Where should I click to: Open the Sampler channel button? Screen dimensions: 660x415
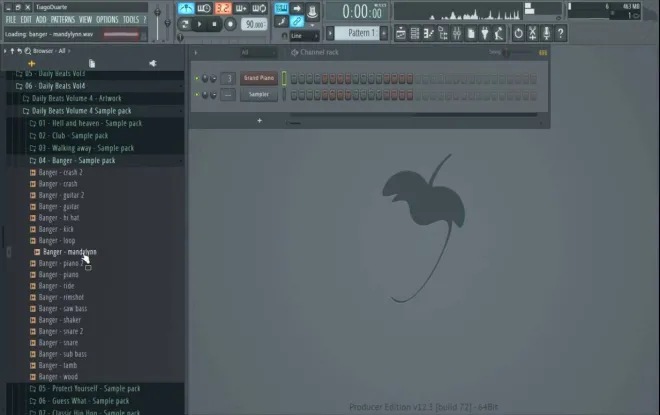click(x=259, y=95)
